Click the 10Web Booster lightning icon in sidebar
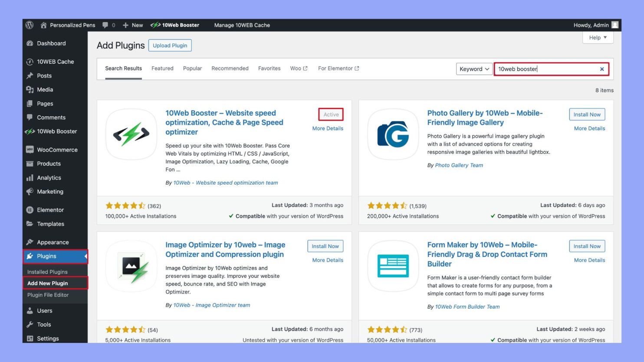 30,131
